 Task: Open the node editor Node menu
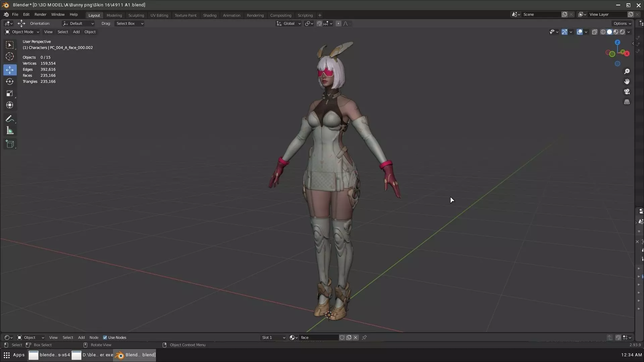[x=94, y=338]
